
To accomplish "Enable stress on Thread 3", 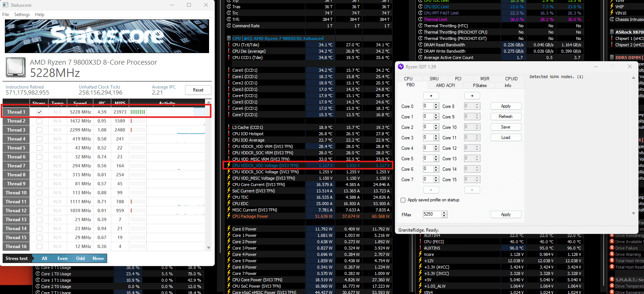I will point(39,130).
